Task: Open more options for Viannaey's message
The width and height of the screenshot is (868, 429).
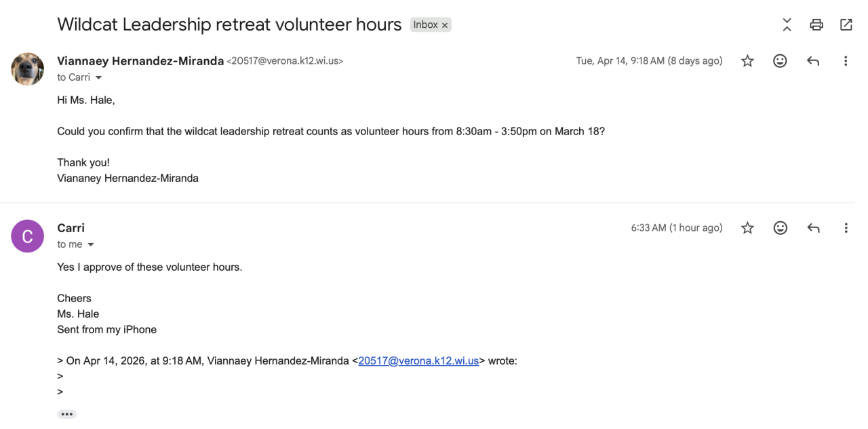Action: (x=846, y=61)
